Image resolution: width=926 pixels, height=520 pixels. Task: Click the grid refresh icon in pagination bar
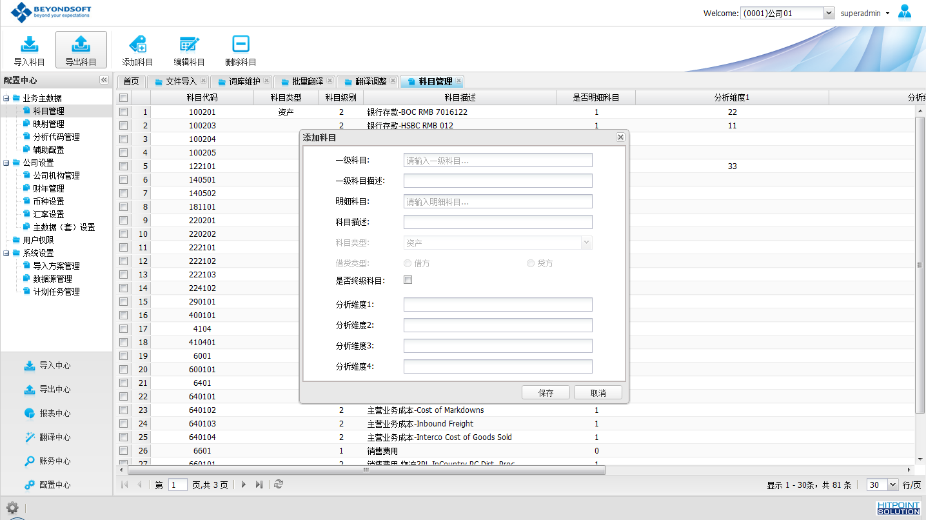tap(278, 484)
